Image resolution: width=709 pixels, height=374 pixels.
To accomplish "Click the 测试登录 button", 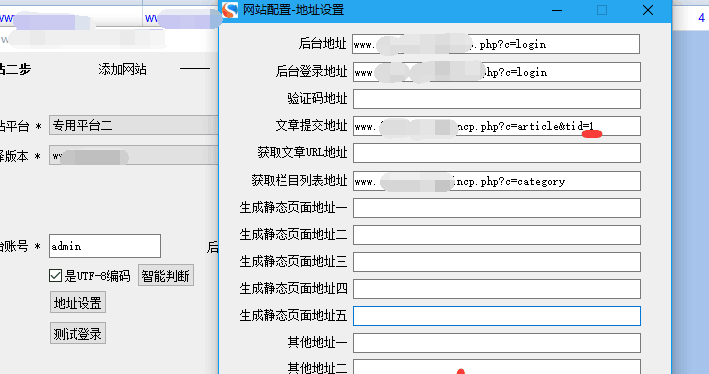I will [78, 333].
